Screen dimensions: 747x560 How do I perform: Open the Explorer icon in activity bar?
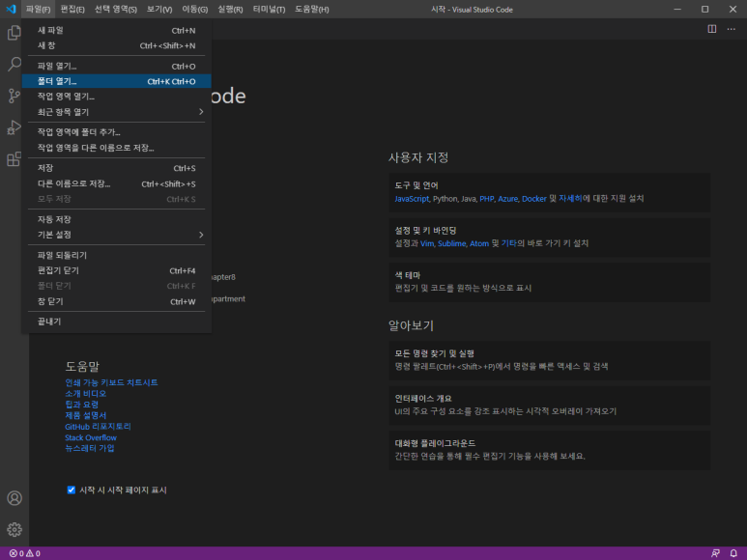pos(14,33)
